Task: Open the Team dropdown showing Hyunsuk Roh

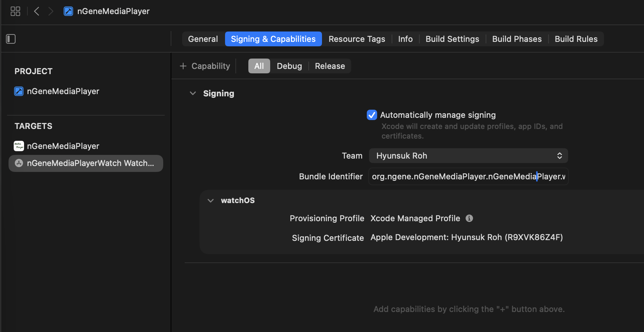Action: coord(468,156)
